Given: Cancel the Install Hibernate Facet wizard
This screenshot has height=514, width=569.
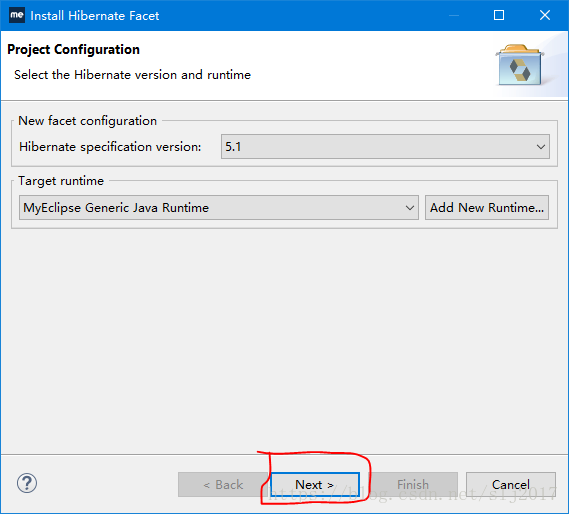Looking at the screenshot, I should click(511, 484).
